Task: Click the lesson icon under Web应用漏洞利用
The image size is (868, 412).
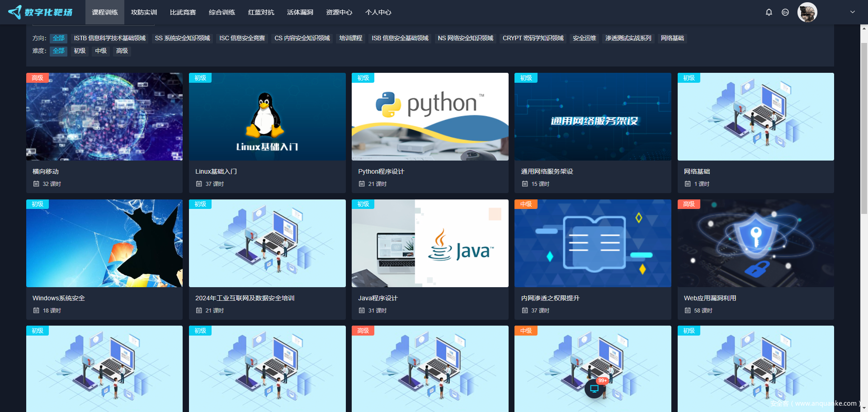Action: point(688,311)
